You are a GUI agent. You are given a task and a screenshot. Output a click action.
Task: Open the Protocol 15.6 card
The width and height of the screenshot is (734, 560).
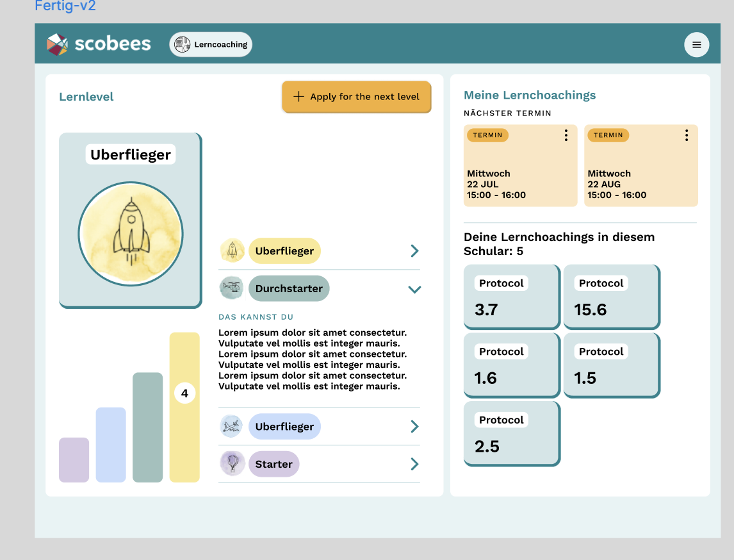[611, 297]
